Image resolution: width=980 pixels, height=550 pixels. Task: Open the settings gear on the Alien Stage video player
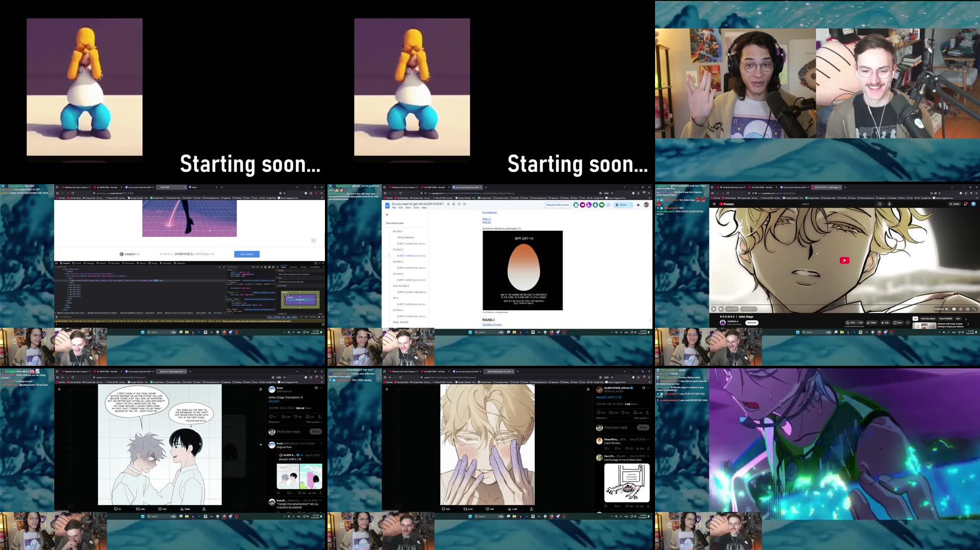point(961,309)
